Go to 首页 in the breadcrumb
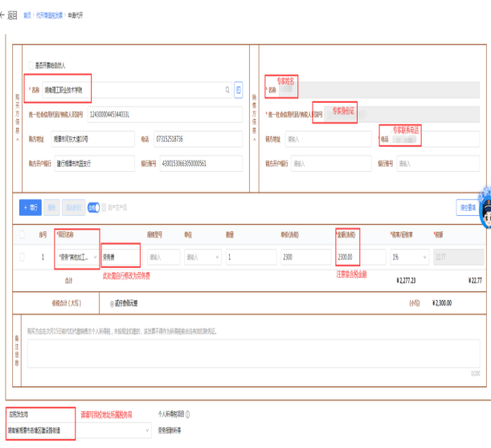Image resolution: width=491 pixels, height=448 pixels. [x=27, y=15]
